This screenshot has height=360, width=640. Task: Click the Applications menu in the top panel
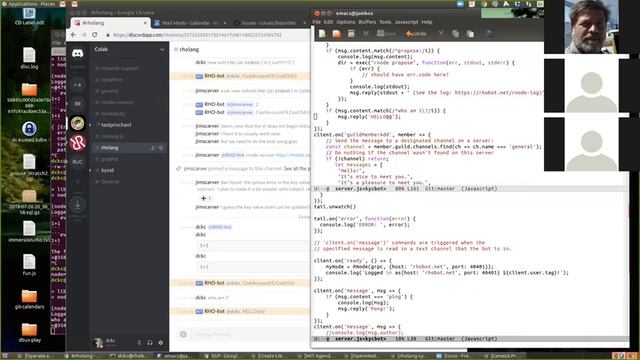pos(23,4)
